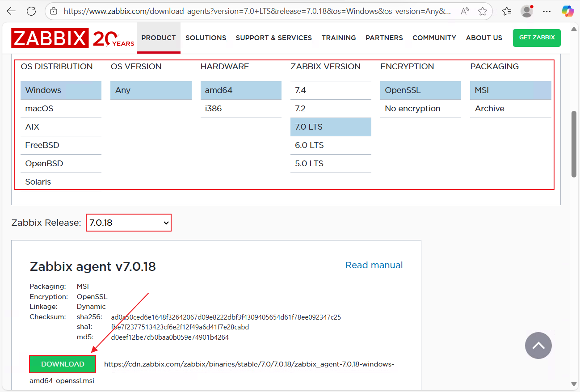The width and height of the screenshot is (580, 392).
Task: Select amd64 hardware option
Action: pos(241,90)
